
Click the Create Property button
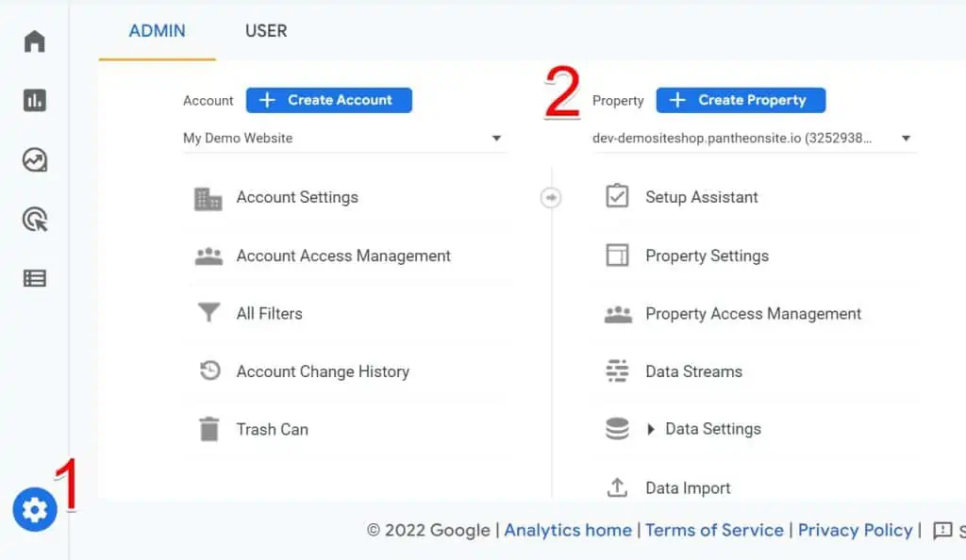coord(741,100)
